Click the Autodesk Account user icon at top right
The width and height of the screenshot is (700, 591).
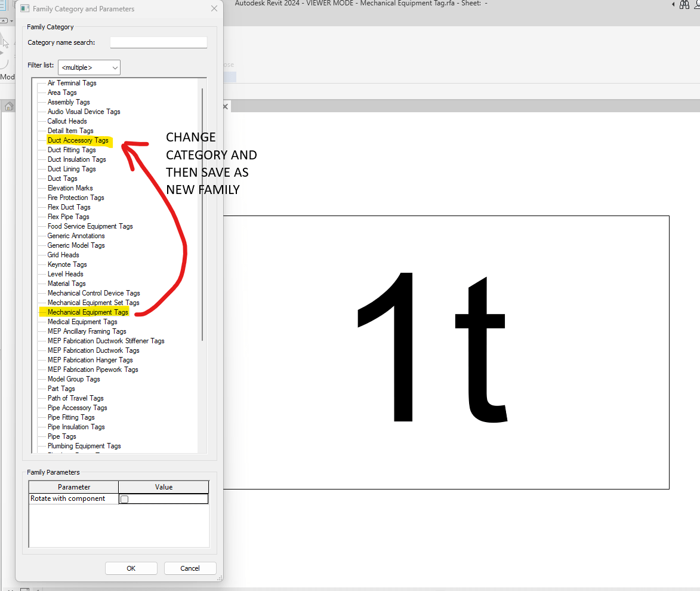(697, 5)
